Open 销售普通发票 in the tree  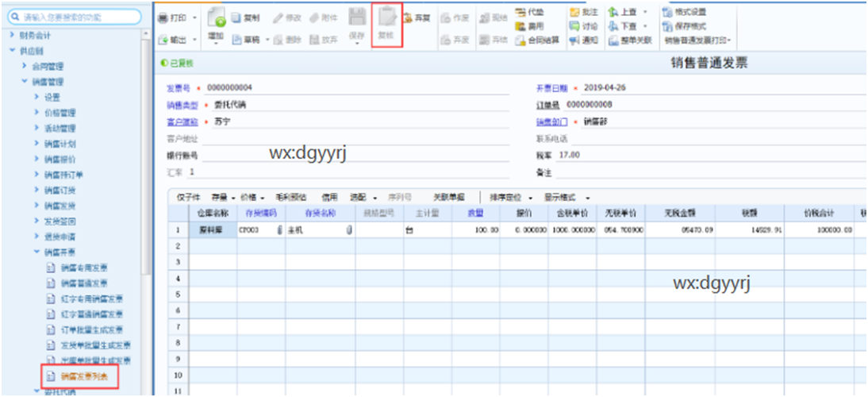[x=84, y=283]
